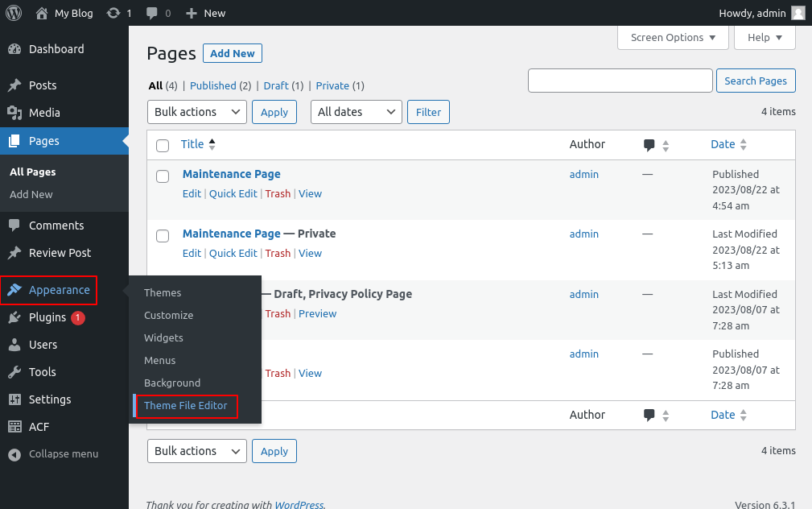Click the comments column icon in table footer
Viewport: 812px width, 509px height.
[649, 416]
